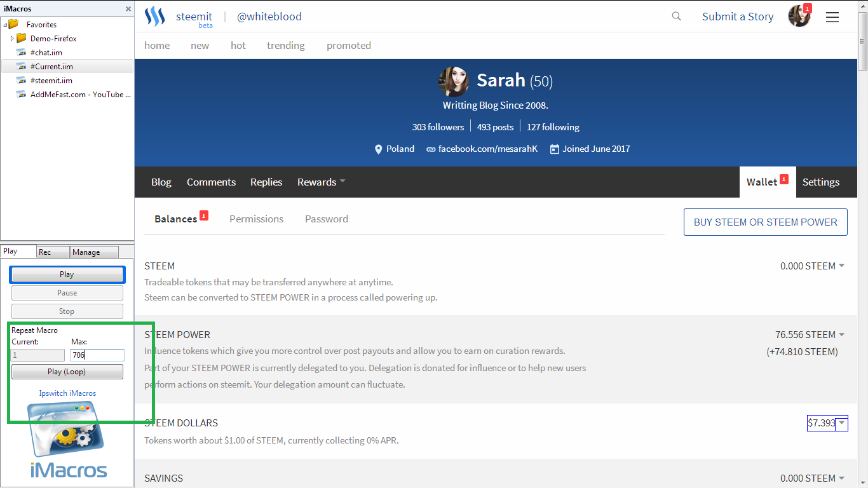
Task: Open the facebook.com/mesarahK link
Action: [488, 149]
